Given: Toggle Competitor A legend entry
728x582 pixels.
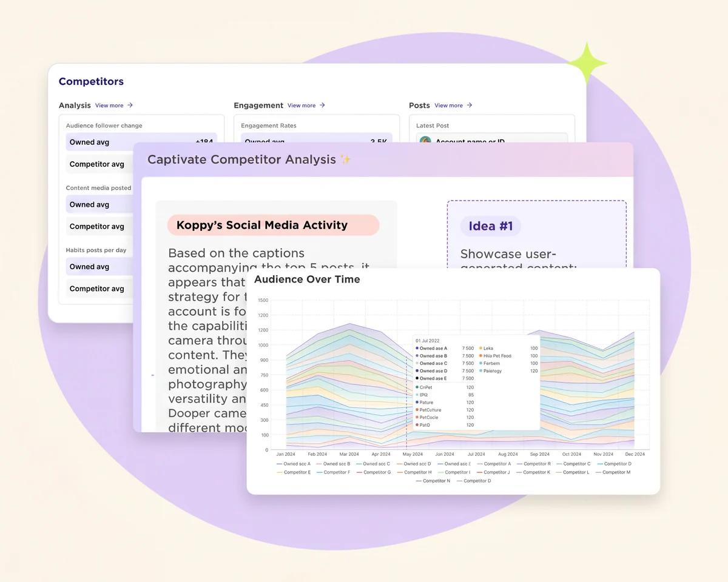Looking at the screenshot, I should [494, 464].
